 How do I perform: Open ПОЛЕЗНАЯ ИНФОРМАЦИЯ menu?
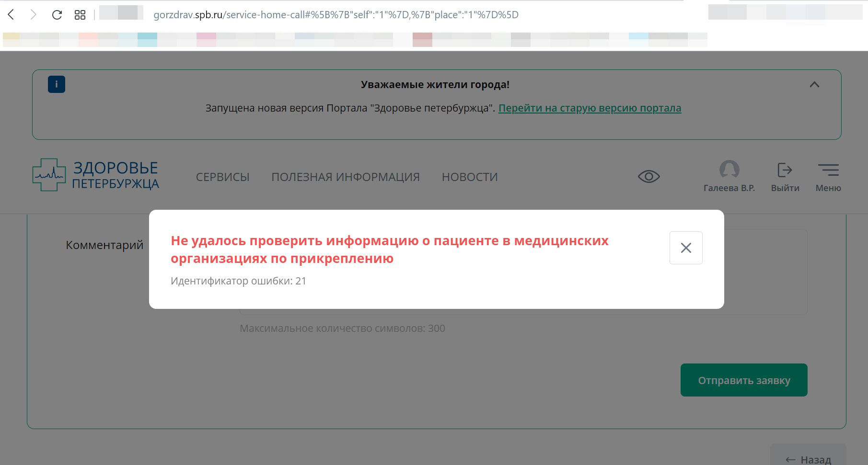[x=346, y=177]
